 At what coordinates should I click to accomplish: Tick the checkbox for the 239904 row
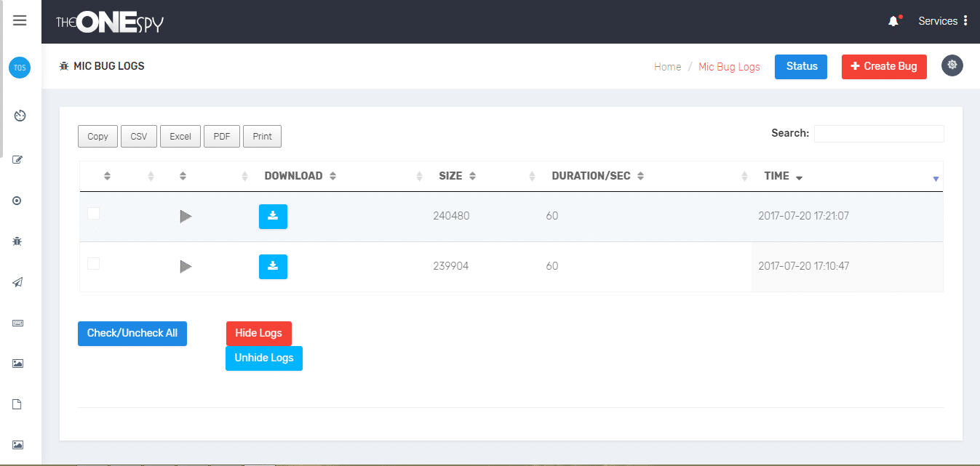(x=94, y=264)
